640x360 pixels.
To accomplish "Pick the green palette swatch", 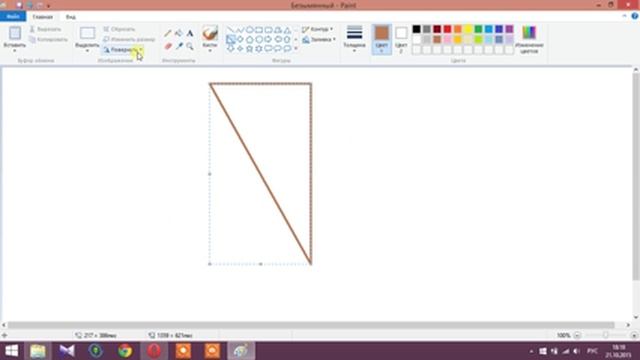I will (x=478, y=29).
